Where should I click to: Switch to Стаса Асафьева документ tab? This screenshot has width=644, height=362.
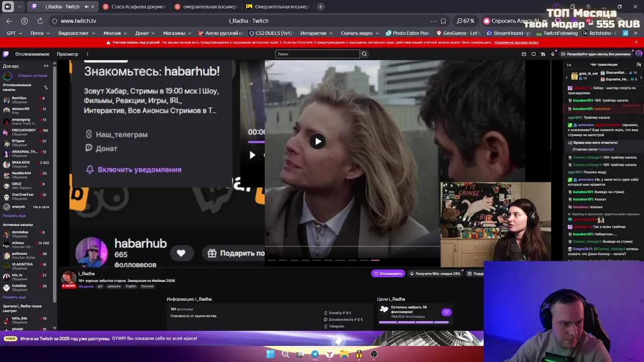[x=134, y=7]
